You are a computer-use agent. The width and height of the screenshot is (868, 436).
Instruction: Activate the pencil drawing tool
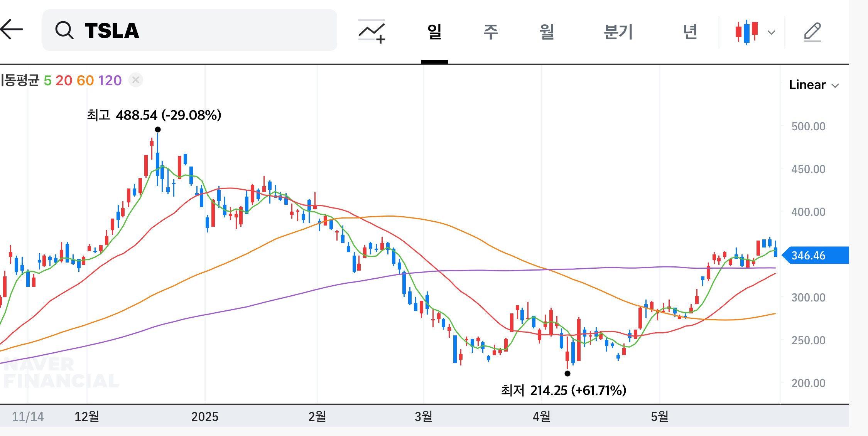(x=812, y=32)
